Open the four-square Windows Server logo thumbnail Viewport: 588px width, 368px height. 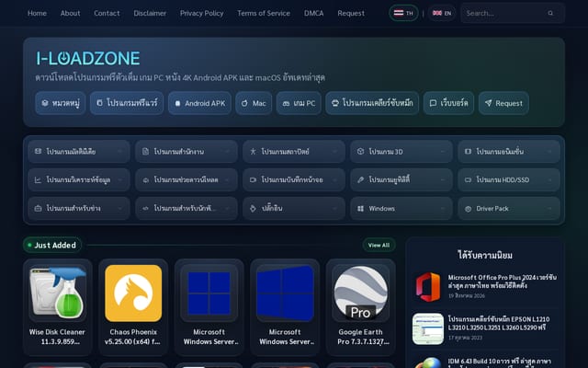point(209,293)
